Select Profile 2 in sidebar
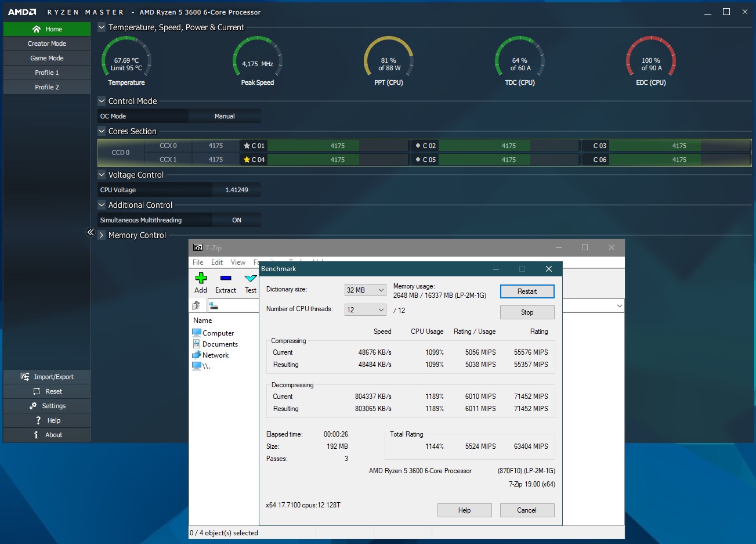The image size is (756, 544). 47,87
